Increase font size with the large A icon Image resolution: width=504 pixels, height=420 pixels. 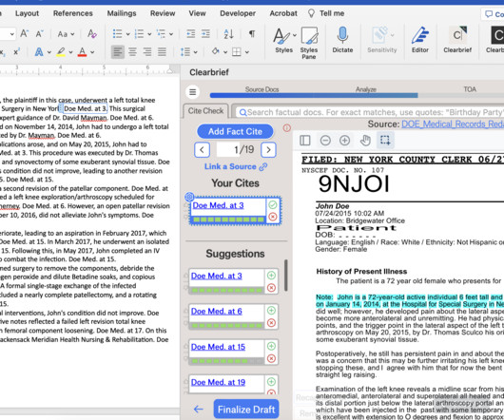coord(24,33)
